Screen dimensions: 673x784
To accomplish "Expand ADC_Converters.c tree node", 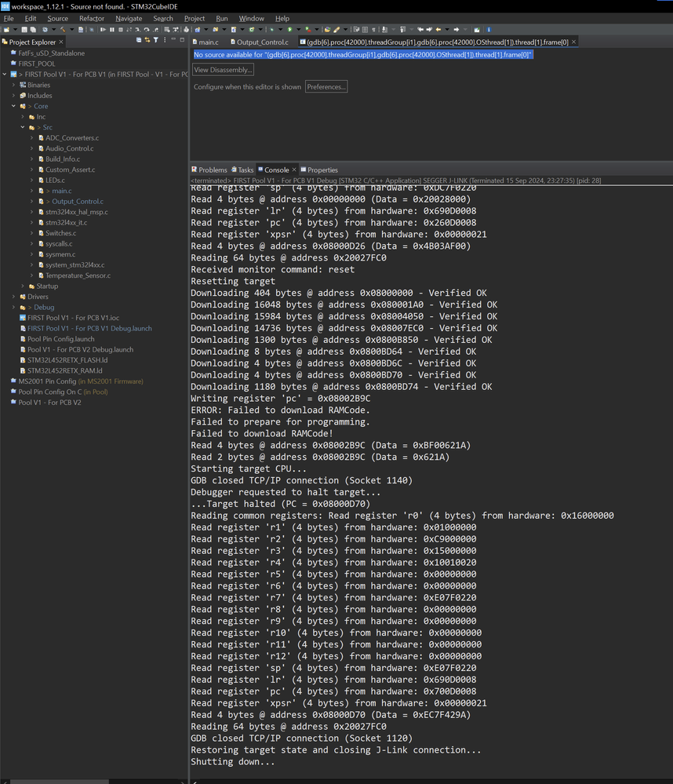I will 32,137.
